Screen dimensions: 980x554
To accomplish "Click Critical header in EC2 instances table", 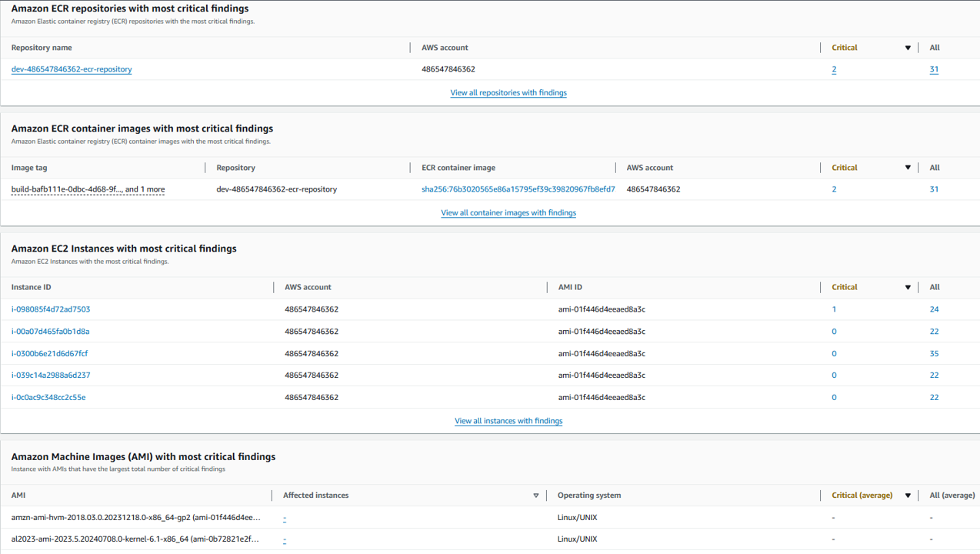I will click(844, 288).
